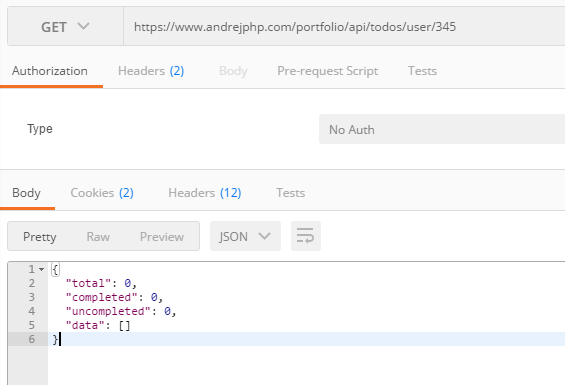Click the "completed" key in response

tap(102, 297)
